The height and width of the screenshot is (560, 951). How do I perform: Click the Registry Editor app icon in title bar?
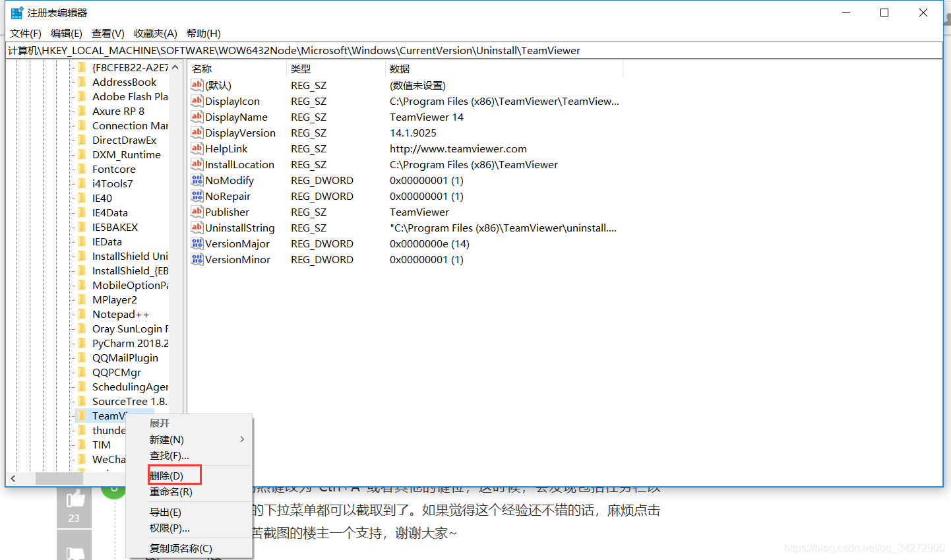click(x=17, y=13)
